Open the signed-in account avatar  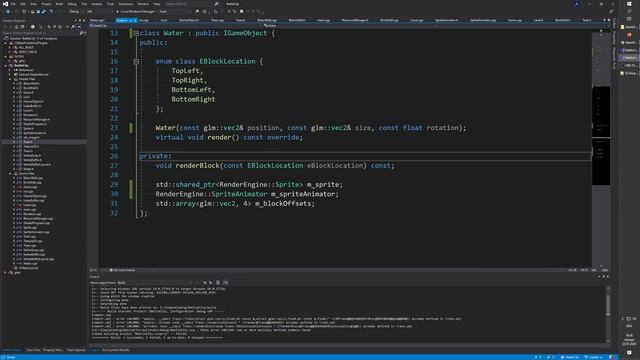point(576,4)
